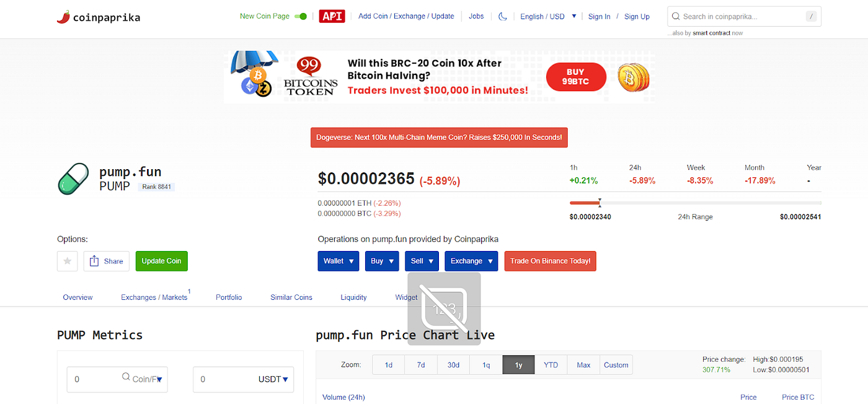Toggle the Price BTC chart series
868x404 pixels.
coord(798,397)
